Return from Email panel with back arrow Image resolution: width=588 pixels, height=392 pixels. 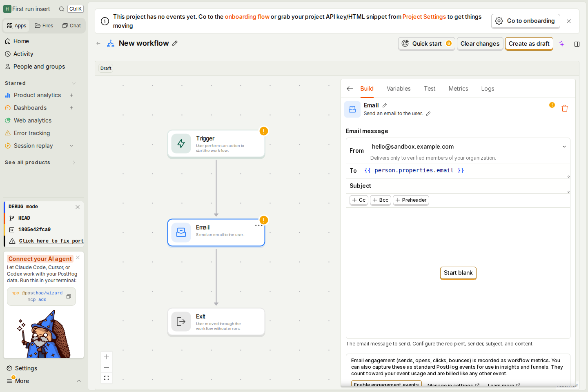[x=350, y=89]
